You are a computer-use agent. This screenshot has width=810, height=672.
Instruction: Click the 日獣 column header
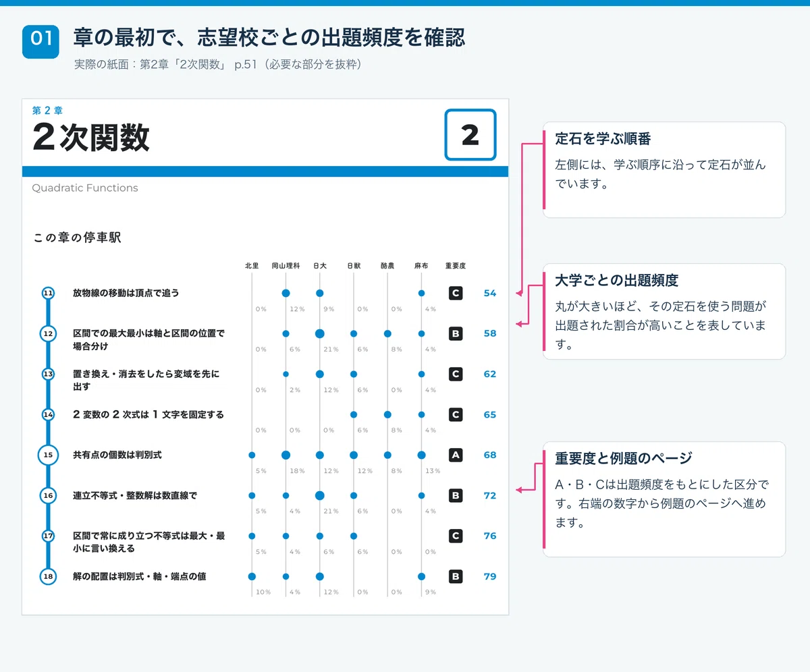[x=354, y=266]
